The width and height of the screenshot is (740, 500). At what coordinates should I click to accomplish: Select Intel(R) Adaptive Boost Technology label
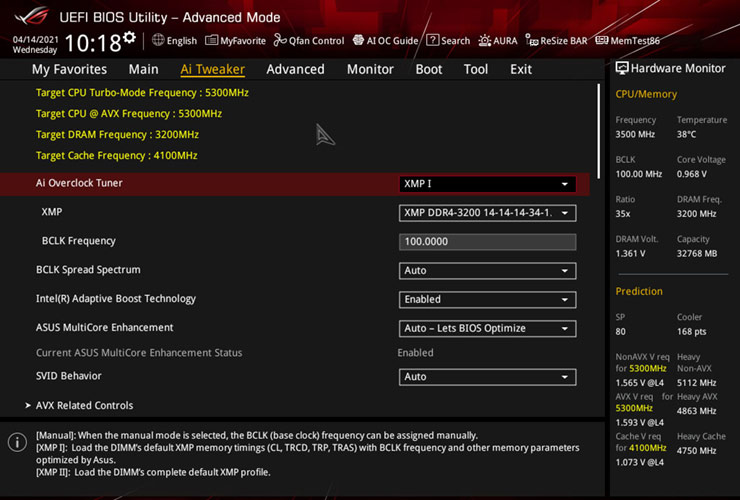pyautogui.click(x=116, y=299)
